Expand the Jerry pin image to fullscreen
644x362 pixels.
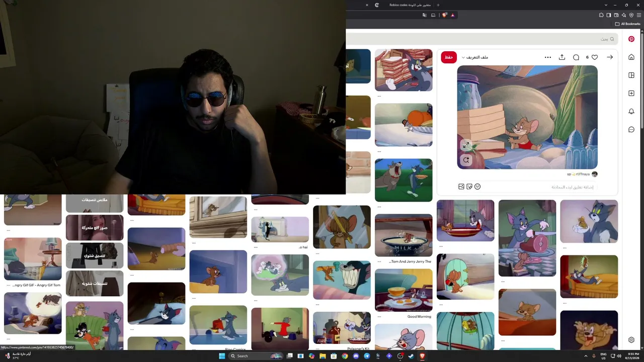(x=466, y=145)
